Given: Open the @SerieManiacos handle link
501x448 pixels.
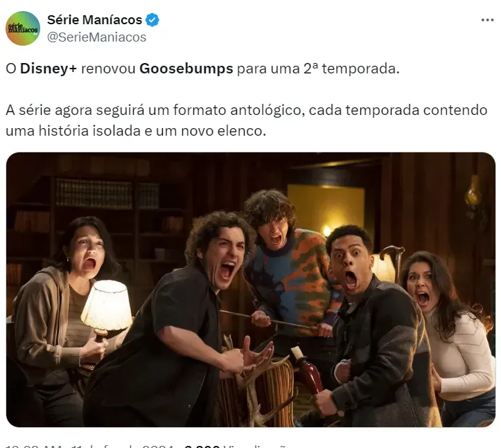Looking at the screenshot, I should (x=97, y=37).
